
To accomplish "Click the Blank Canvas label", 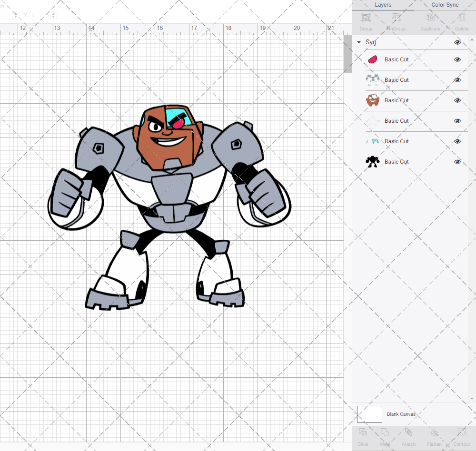I will (x=401, y=414).
